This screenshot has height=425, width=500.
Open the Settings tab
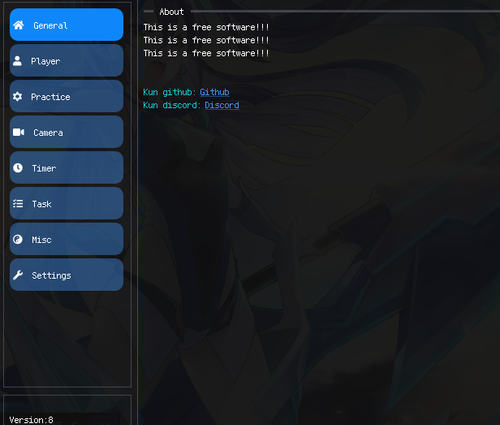tap(67, 275)
